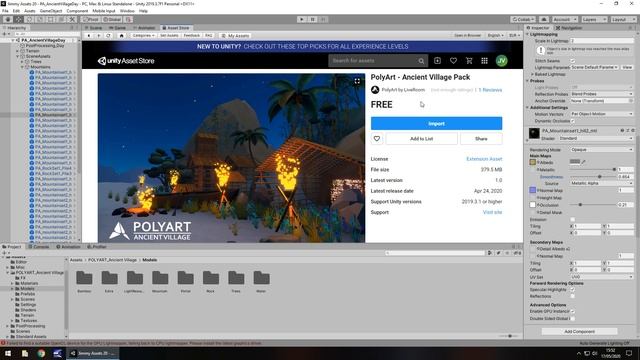Toggle the Reflections checkbox

[x=573, y=296]
